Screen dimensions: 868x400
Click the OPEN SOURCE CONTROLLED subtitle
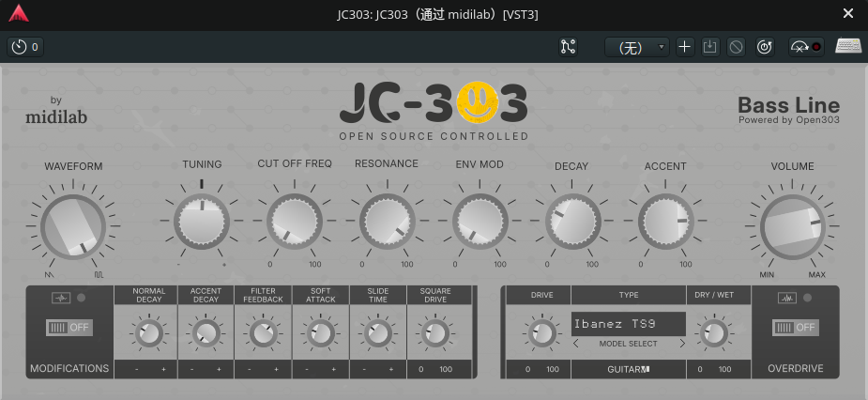434,136
